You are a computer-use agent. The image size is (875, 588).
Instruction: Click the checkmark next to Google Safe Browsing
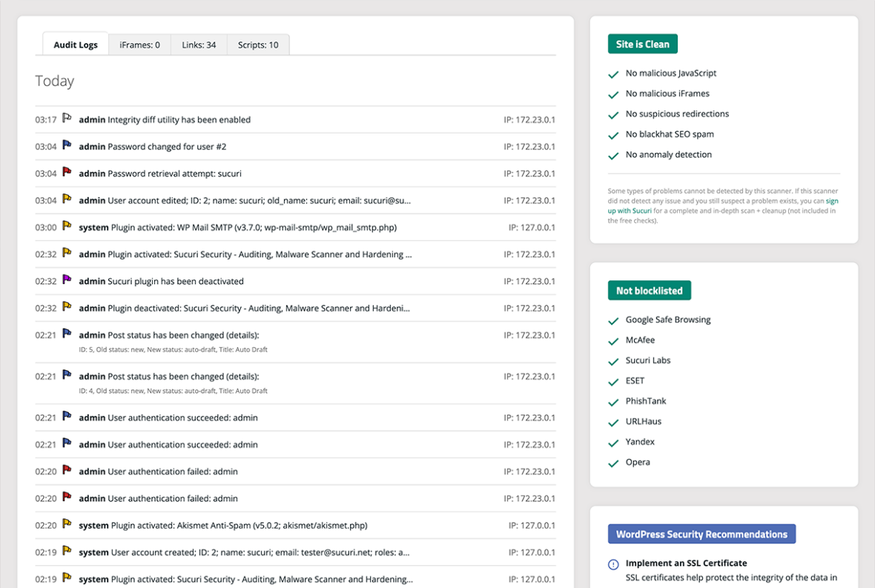pos(613,321)
